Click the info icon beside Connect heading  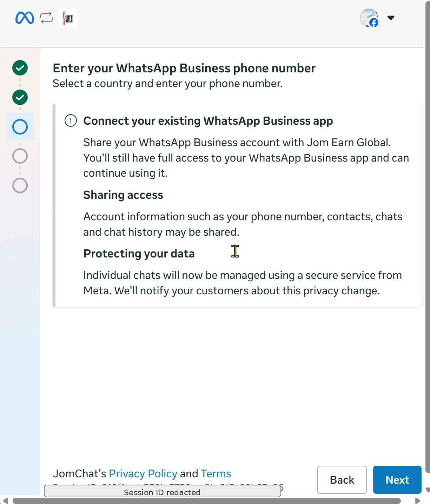coord(71,121)
